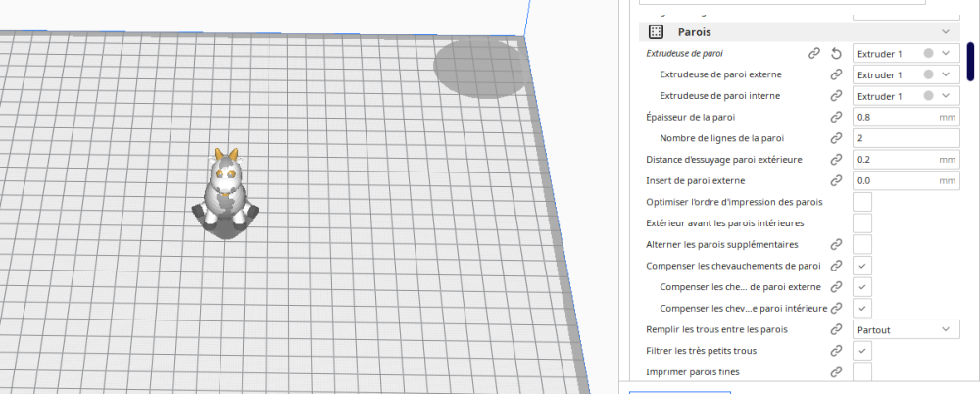The image size is (980, 394).
Task: Uncheck Compenser les chev...e paroi intérieure
Action: 861,309
